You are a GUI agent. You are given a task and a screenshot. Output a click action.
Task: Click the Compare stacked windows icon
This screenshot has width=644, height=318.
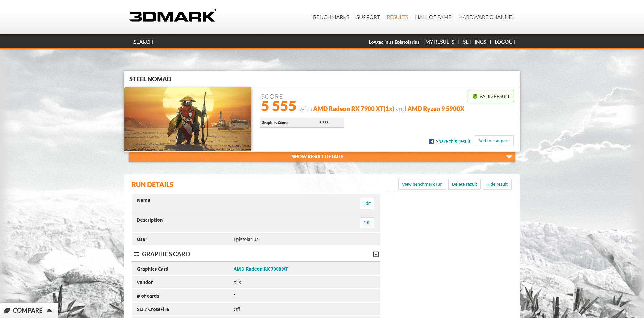tap(7, 310)
